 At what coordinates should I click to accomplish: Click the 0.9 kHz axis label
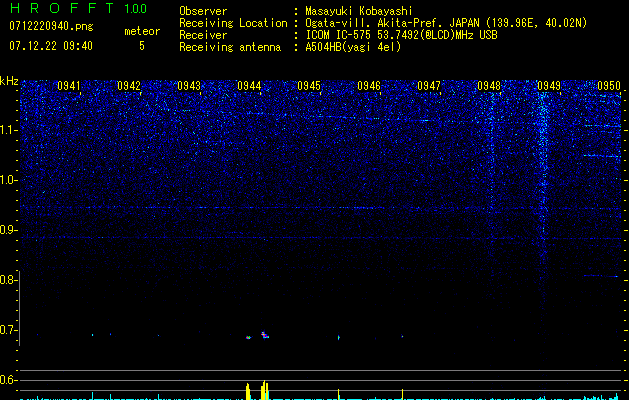[8, 230]
